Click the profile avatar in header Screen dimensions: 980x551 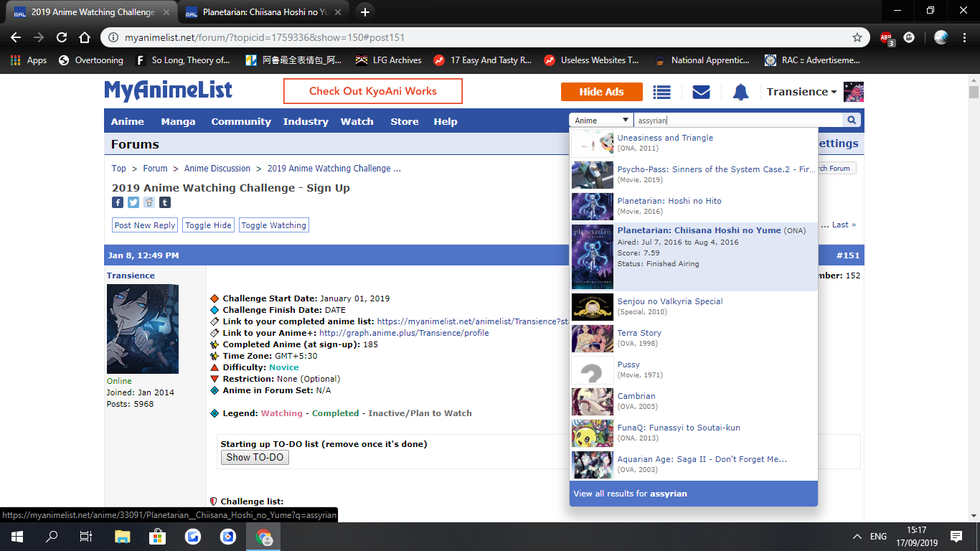pos(854,92)
